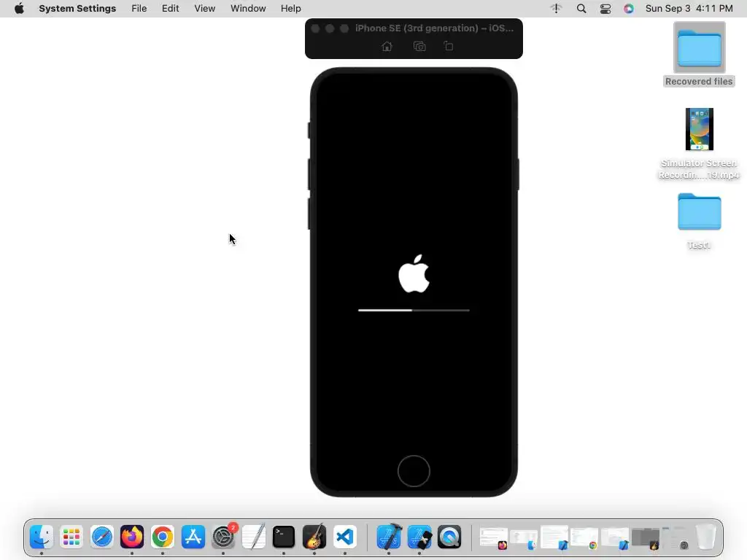Open Finder from the Dock
The width and height of the screenshot is (747, 560).
point(42,537)
